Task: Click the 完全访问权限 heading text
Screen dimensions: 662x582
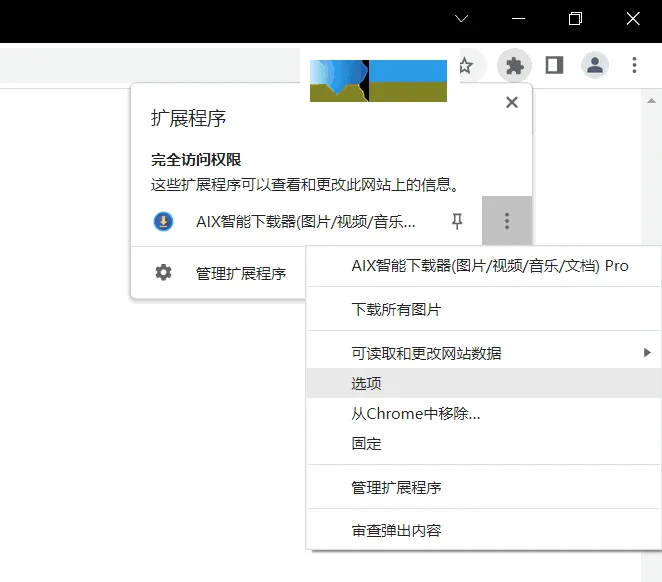Action: [x=196, y=160]
